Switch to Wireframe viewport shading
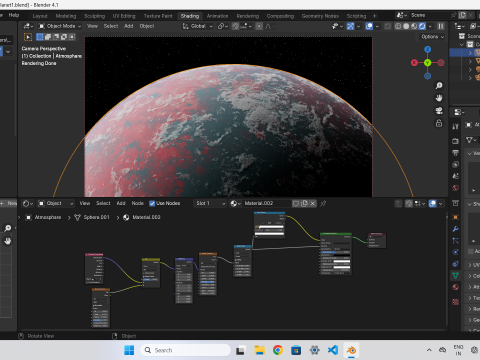Screen dimensions: 480x360 (398, 26)
